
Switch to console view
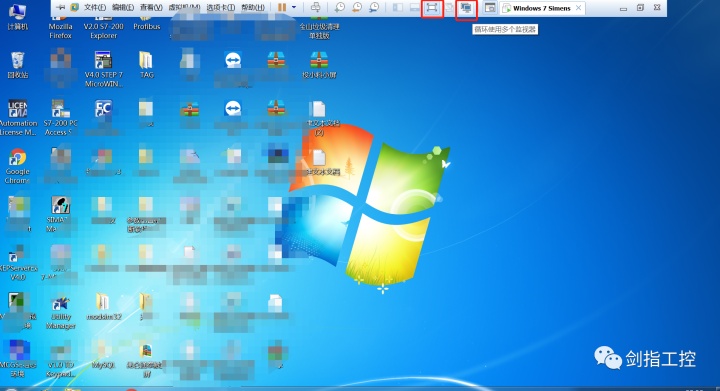(x=490, y=8)
